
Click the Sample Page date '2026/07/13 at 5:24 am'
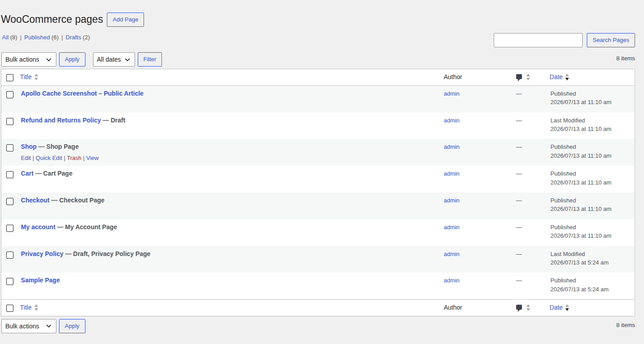580,289
